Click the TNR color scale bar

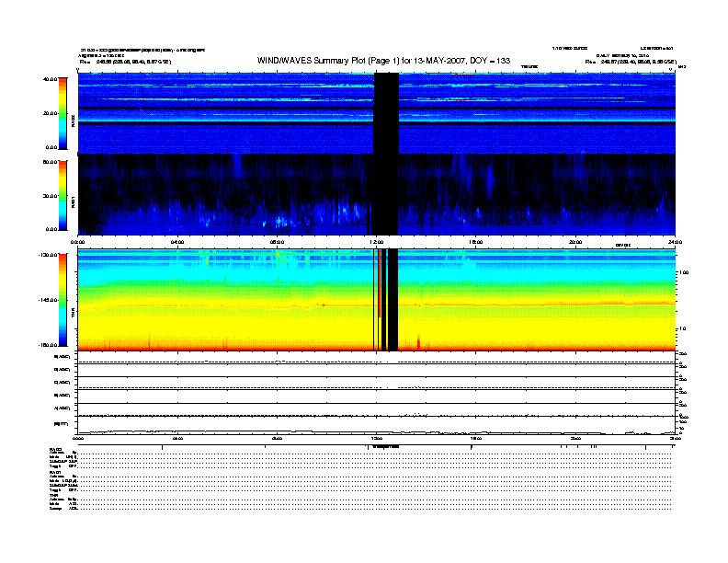coord(63,300)
